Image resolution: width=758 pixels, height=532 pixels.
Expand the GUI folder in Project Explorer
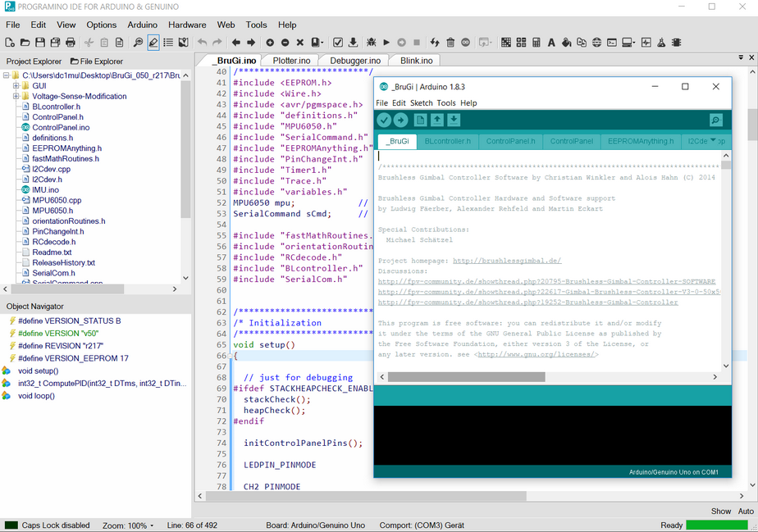pos(16,86)
